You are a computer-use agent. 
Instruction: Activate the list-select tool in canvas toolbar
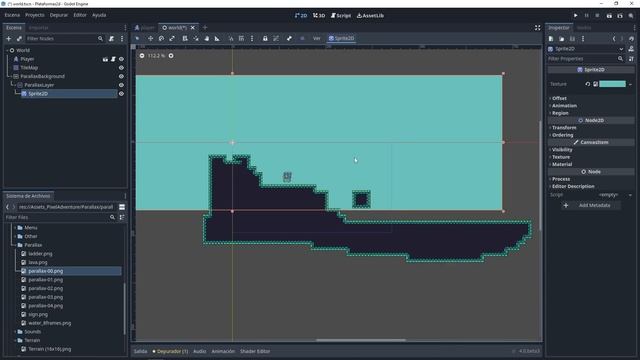185,38
